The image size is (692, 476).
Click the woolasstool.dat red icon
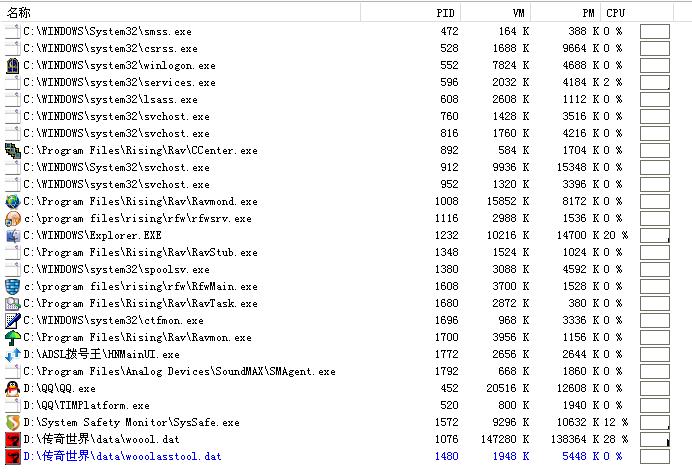click(x=13, y=457)
